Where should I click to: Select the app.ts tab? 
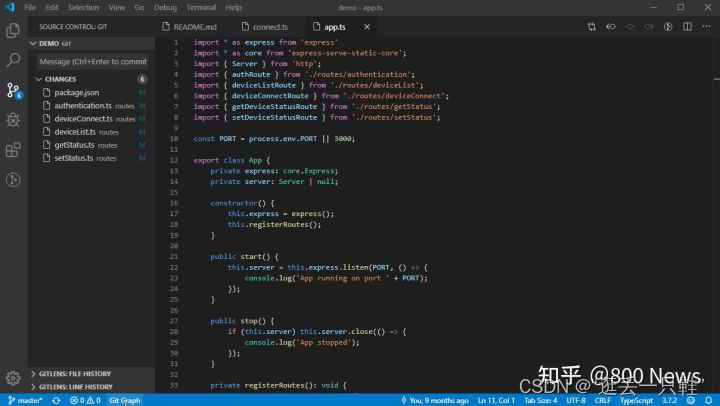335,27
